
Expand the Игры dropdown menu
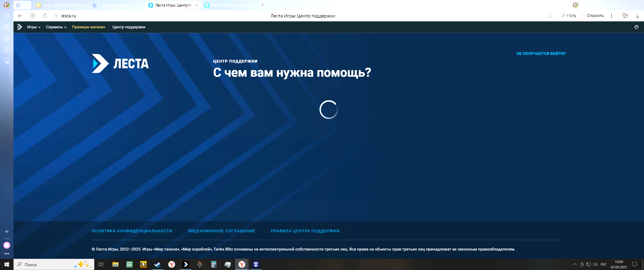pyautogui.click(x=34, y=27)
